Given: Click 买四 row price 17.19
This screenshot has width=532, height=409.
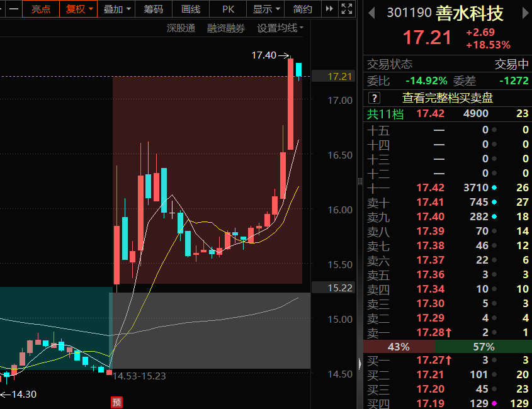Looking at the screenshot, I should pos(430,403).
